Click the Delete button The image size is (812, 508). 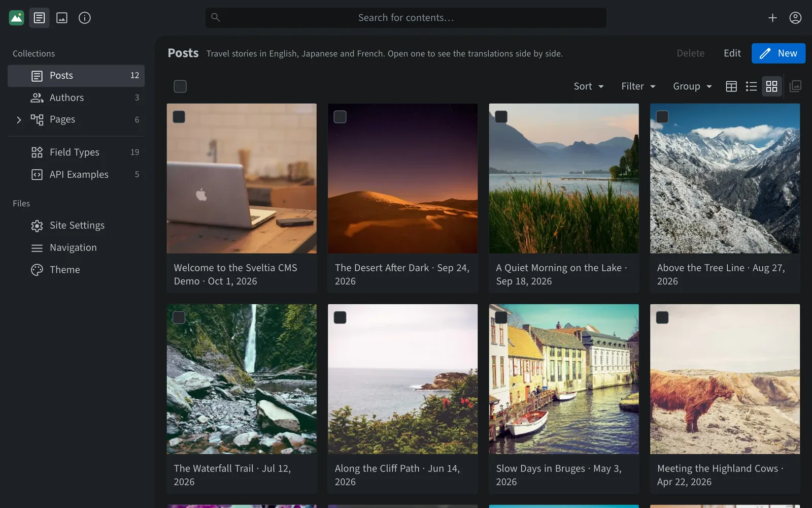click(690, 53)
